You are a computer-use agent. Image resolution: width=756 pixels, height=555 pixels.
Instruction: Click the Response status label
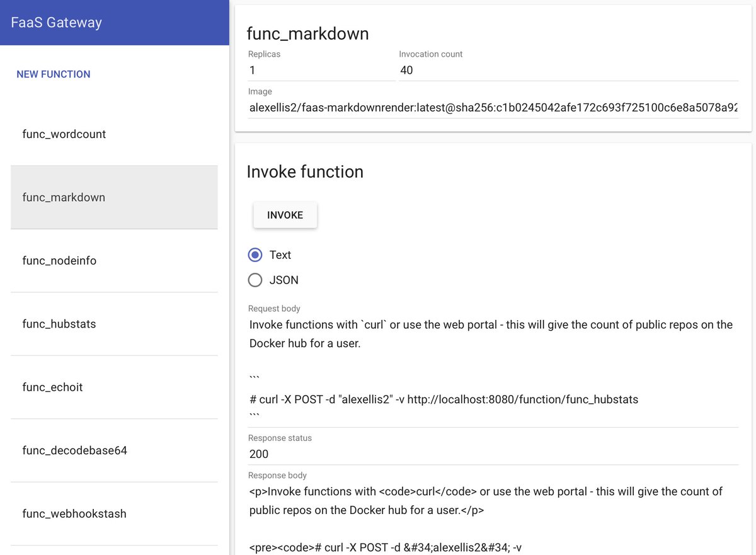point(280,438)
